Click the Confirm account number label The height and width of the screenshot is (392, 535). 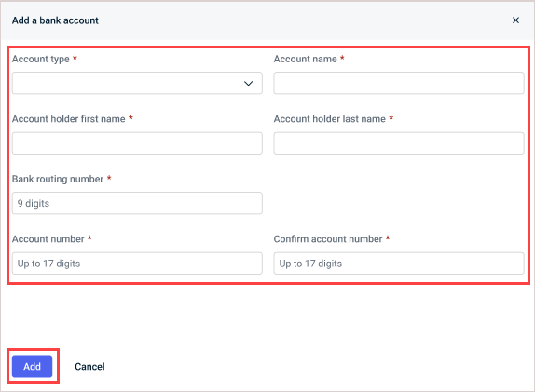328,239
